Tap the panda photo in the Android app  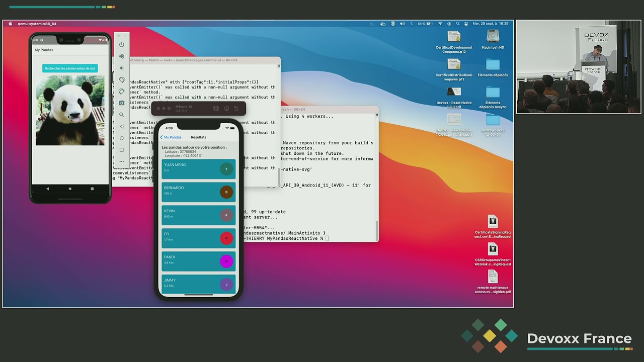click(70, 110)
